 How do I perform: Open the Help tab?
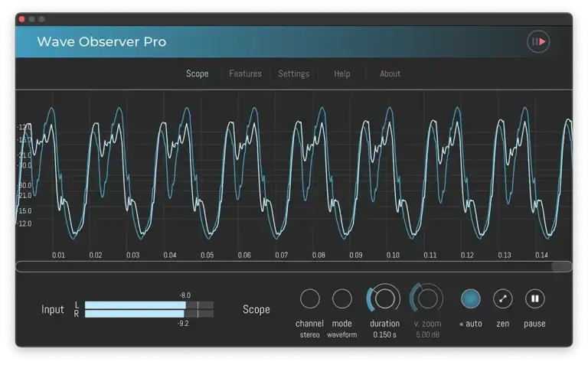click(x=342, y=73)
